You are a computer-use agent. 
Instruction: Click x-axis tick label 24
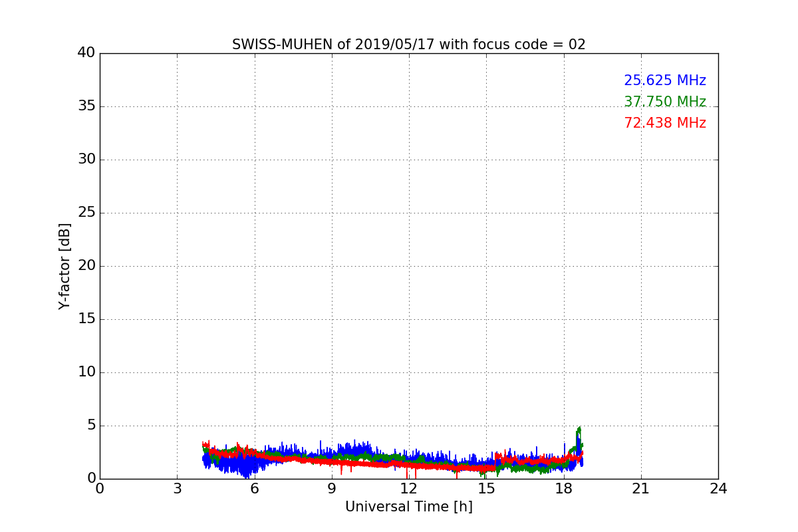tap(718, 489)
